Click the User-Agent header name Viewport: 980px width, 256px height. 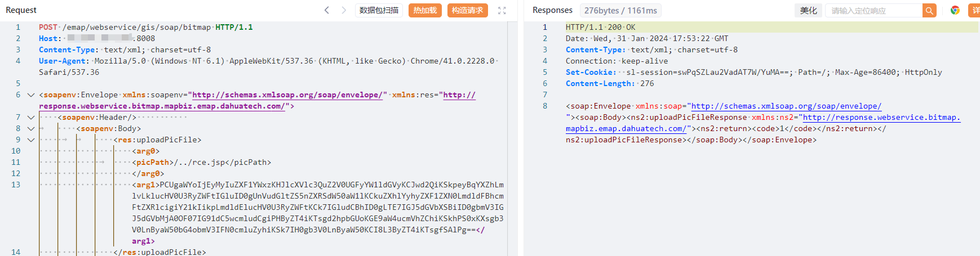[63, 61]
